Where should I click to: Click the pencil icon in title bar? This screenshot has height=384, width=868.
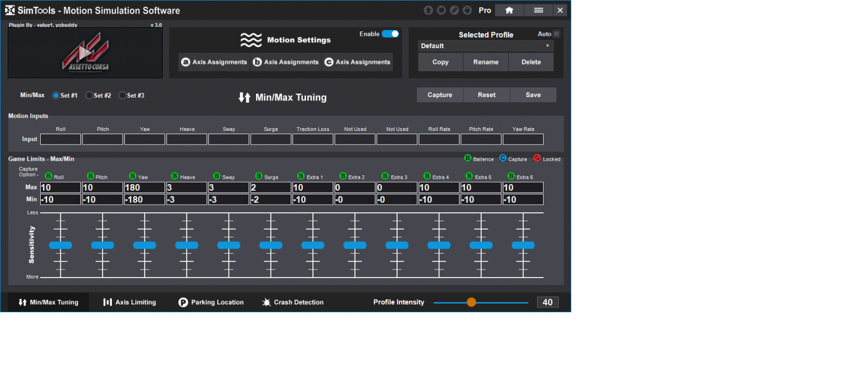click(454, 10)
